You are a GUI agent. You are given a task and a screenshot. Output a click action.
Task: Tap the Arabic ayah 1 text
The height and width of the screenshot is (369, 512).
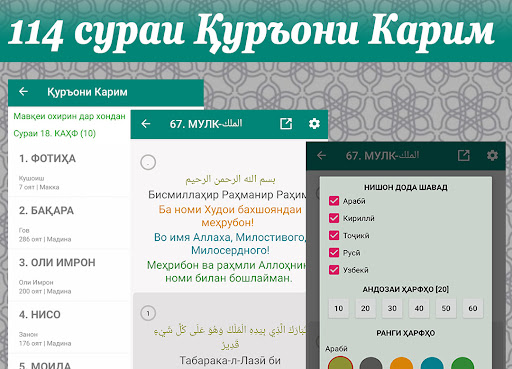[230, 337]
